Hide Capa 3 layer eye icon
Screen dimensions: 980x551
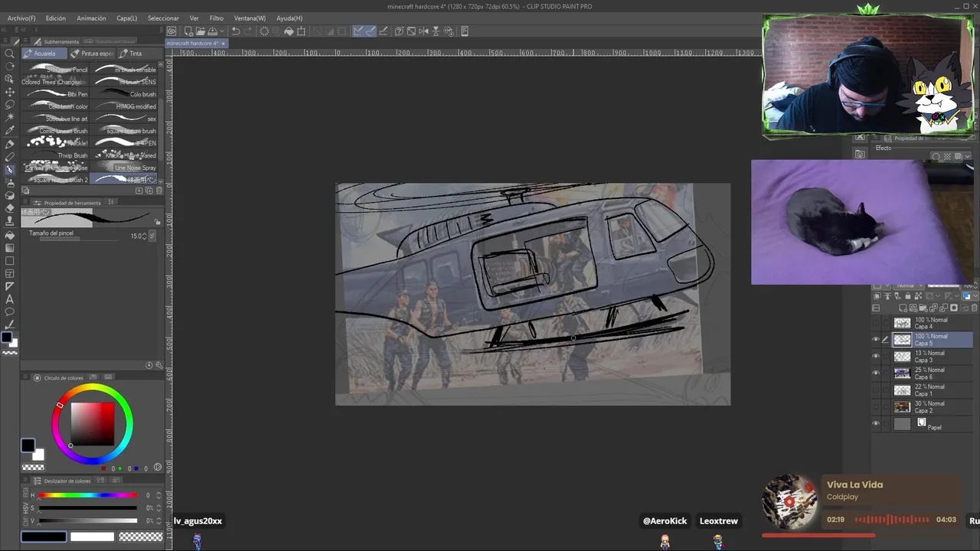[876, 357]
